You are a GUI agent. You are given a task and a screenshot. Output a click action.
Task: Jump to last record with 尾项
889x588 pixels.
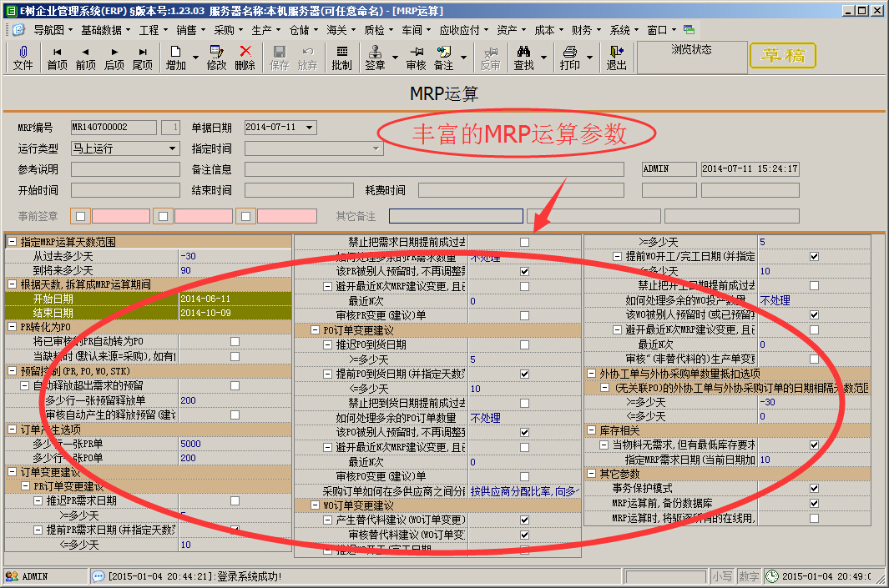143,58
